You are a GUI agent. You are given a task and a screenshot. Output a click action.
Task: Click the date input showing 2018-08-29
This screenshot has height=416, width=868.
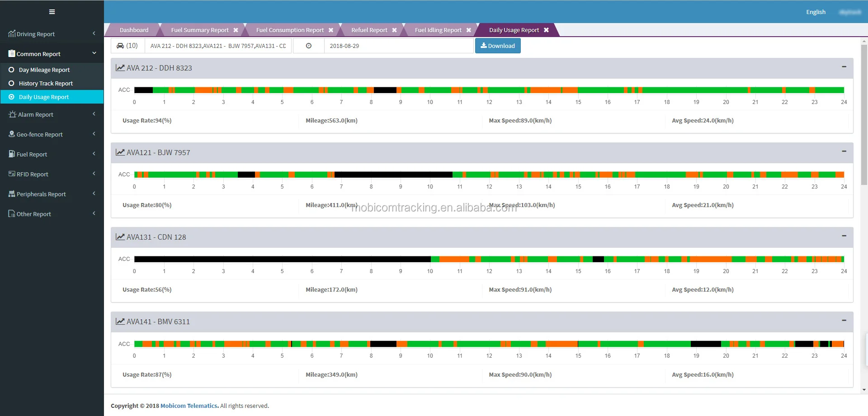[x=398, y=46]
